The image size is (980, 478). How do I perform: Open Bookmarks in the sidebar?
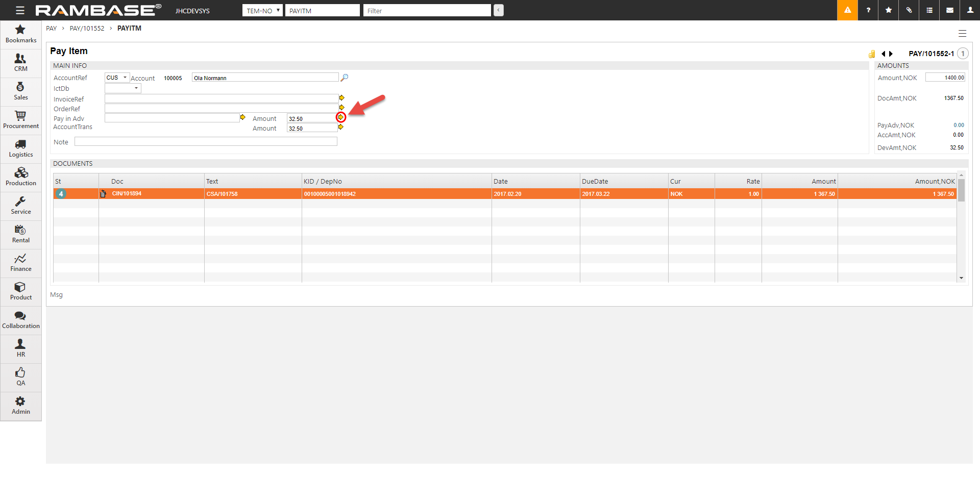(x=21, y=34)
